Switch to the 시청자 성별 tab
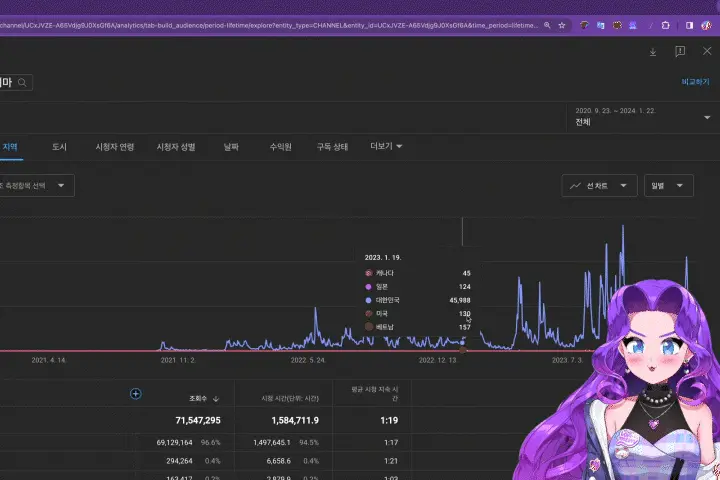The height and width of the screenshot is (480, 720). [x=176, y=147]
